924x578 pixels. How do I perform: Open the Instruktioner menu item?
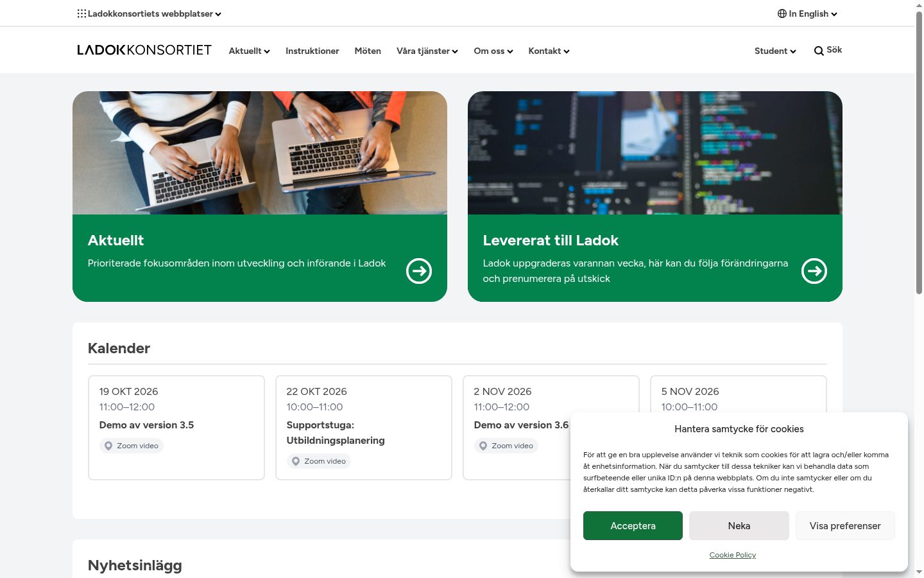[312, 51]
